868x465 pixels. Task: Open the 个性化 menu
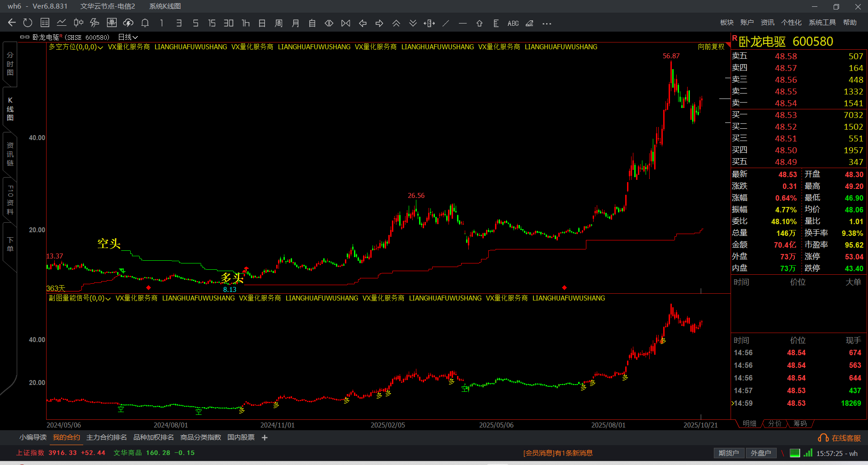792,23
